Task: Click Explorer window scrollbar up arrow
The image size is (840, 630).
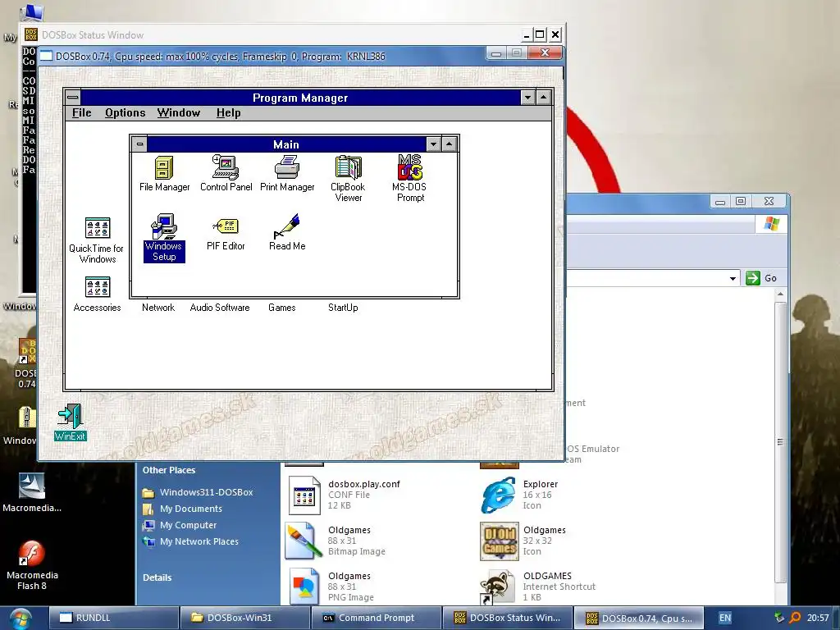Action: (781, 294)
